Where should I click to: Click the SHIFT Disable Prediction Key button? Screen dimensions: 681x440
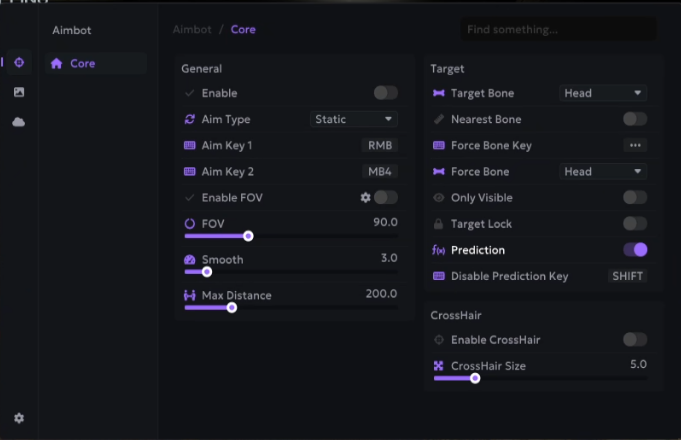tap(628, 276)
